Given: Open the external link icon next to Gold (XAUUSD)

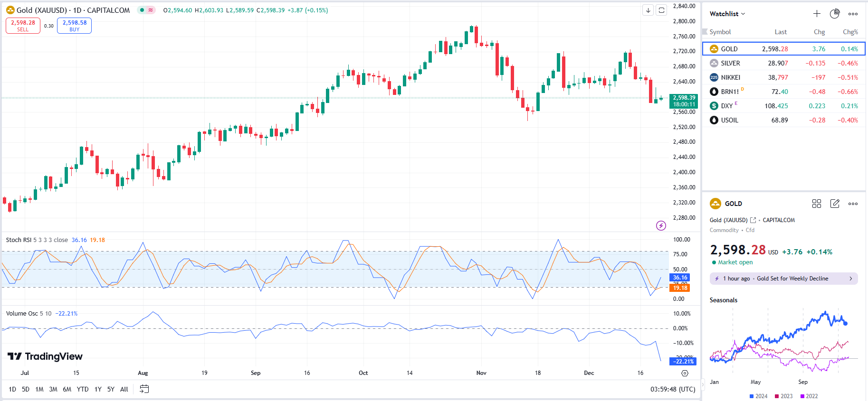Looking at the screenshot, I should pyautogui.click(x=753, y=220).
